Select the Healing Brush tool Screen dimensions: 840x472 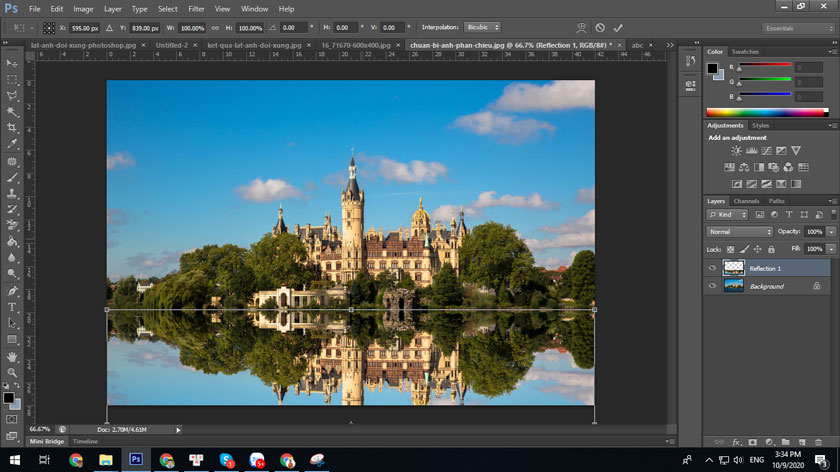(12, 161)
